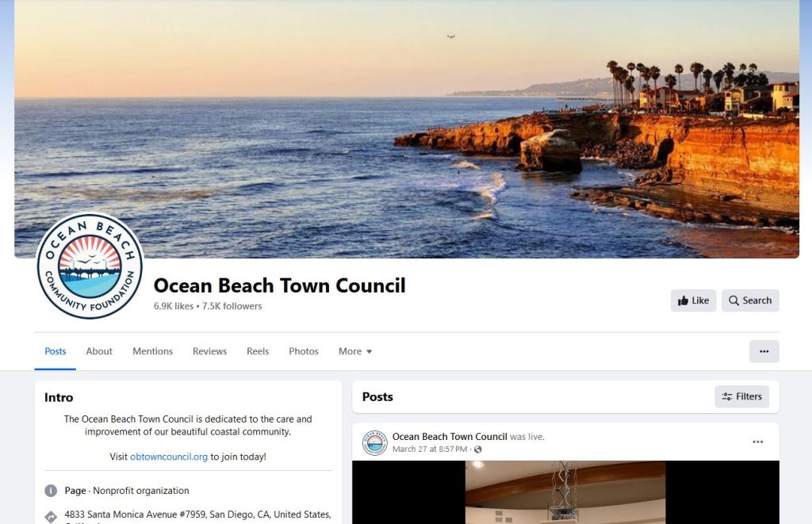Select the Reels tab
Screen dimensions: 812x524
click(258, 351)
